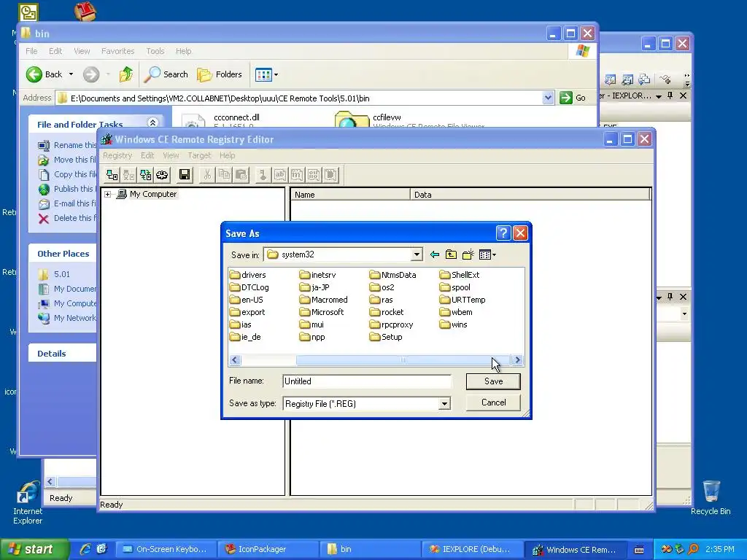The height and width of the screenshot is (560, 747).
Task: Click the Go button in bin window
Action: pyautogui.click(x=573, y=98)
